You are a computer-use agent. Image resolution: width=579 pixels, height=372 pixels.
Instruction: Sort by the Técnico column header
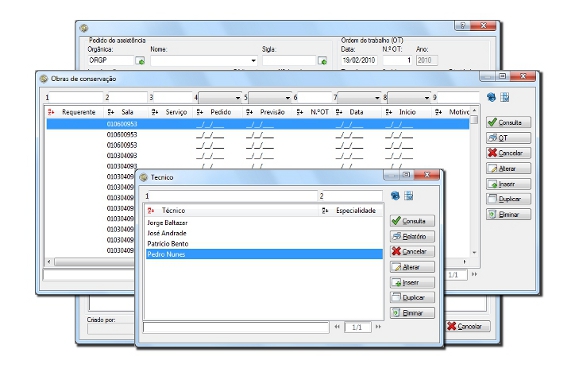(x=173, y=211)
